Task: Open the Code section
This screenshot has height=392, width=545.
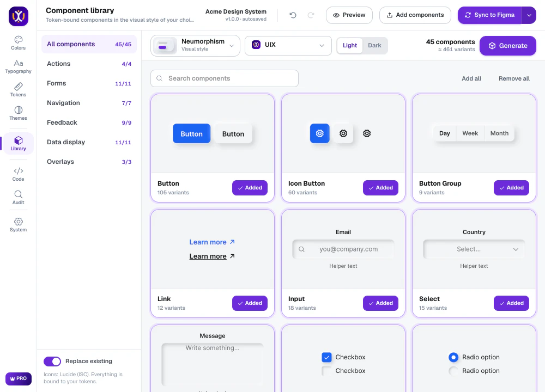Action: pyautogui.click(x=18, y=174)
